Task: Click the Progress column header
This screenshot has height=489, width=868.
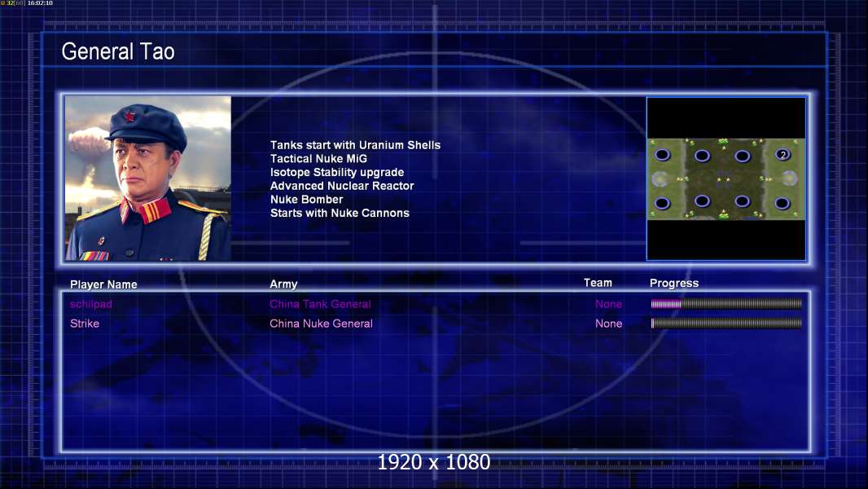Action: tap(674, 283)
